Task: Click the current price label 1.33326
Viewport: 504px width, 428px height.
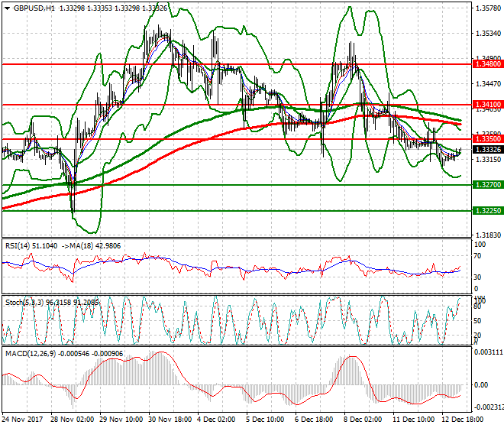Action: pyautogui.click(x=488, y=150)
